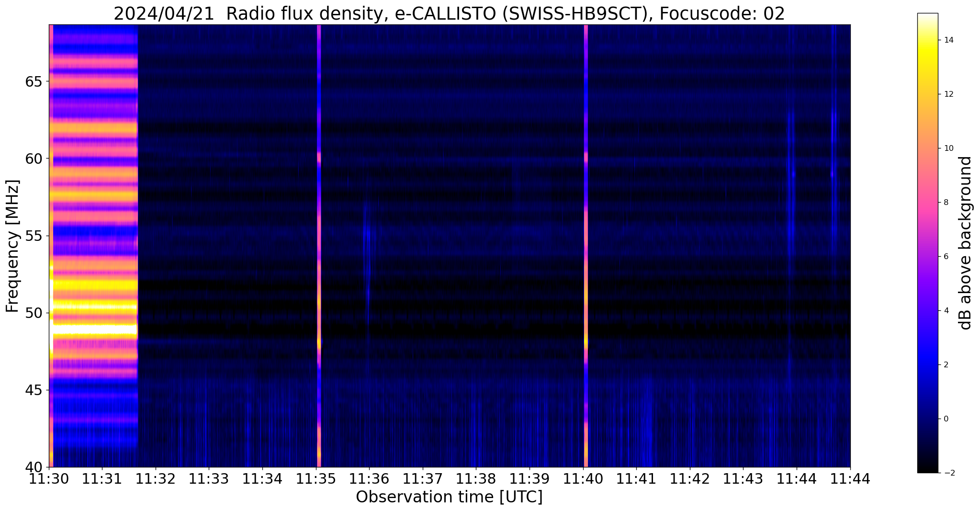Click the 11:42 time tick label
The image size is (980, 511).
point(690,478)
